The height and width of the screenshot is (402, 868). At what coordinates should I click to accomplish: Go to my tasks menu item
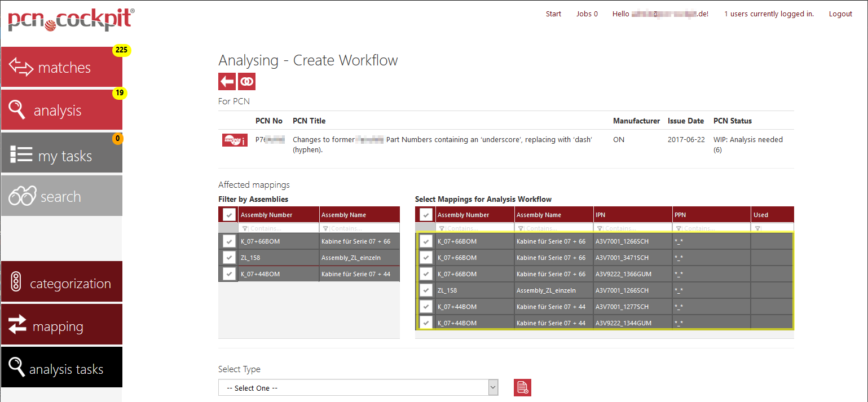[x=61, y=156]
